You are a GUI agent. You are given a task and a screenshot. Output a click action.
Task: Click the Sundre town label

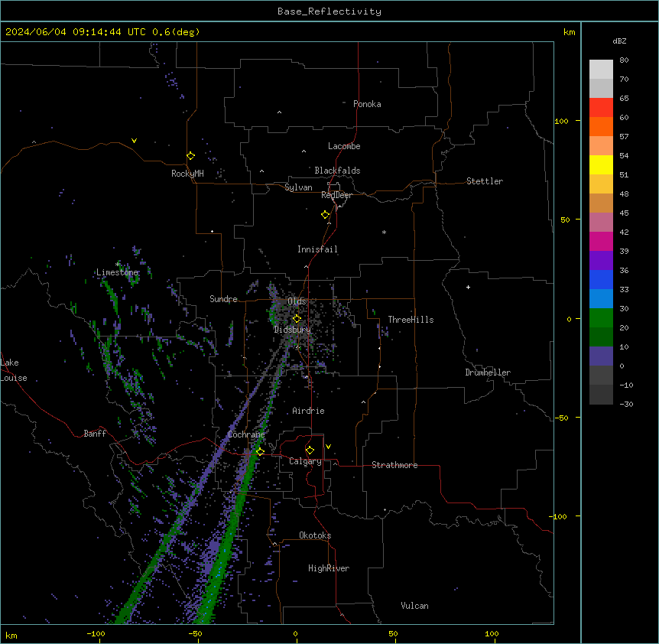click(223, 299)
